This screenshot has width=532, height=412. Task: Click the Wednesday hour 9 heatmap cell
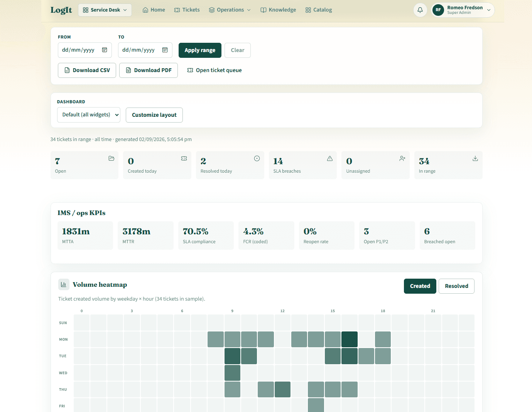(x=232, y=373)
